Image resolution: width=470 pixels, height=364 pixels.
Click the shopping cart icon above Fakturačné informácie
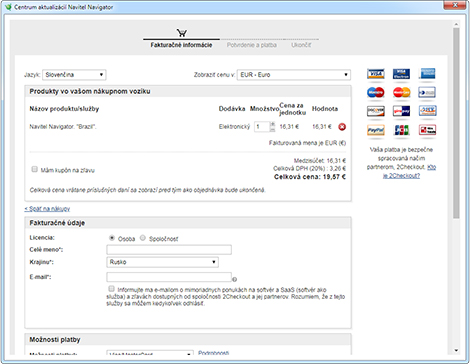(182, 33)
